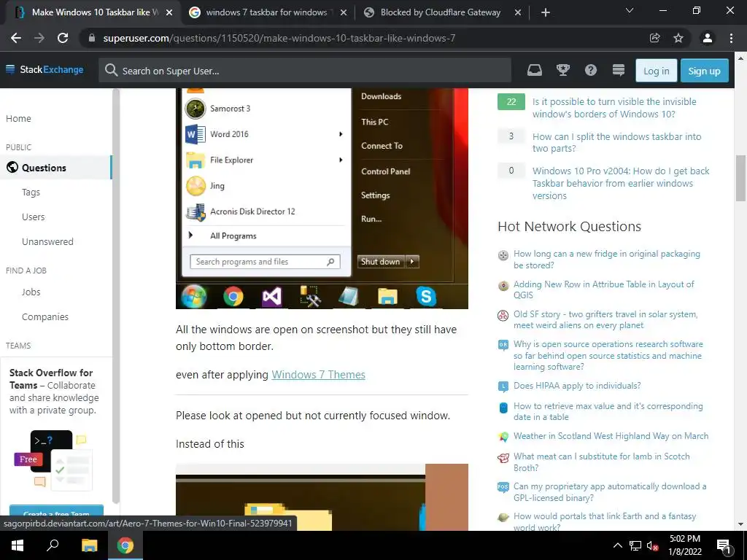Click the Search on Super User field

pyautogui.click(x=305, y=71)
